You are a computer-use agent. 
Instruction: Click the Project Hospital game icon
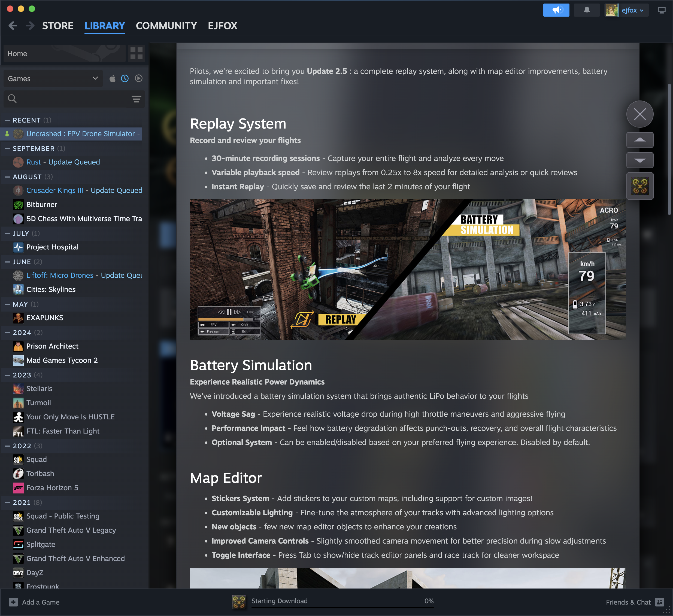(x=18, y=247)
